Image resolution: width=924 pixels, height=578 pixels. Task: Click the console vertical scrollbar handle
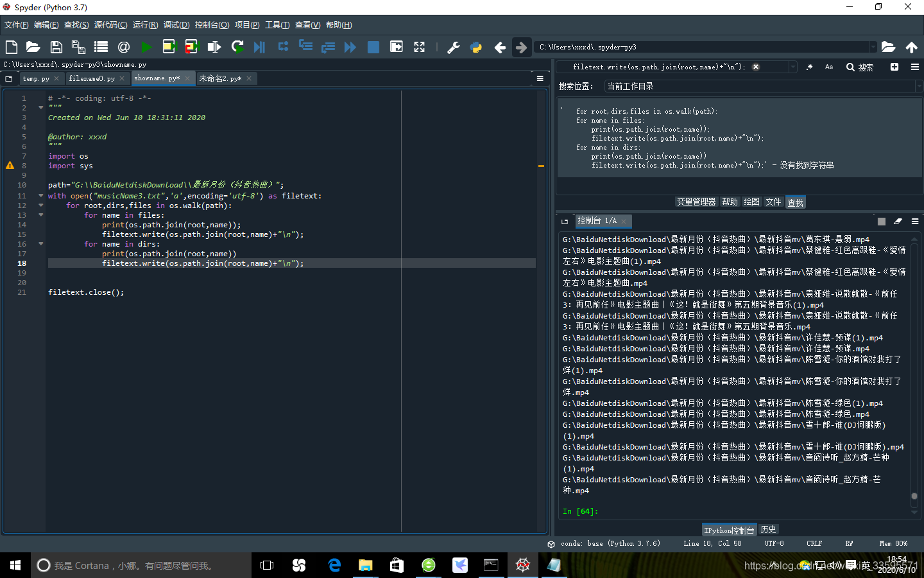[x=914, y=496]
